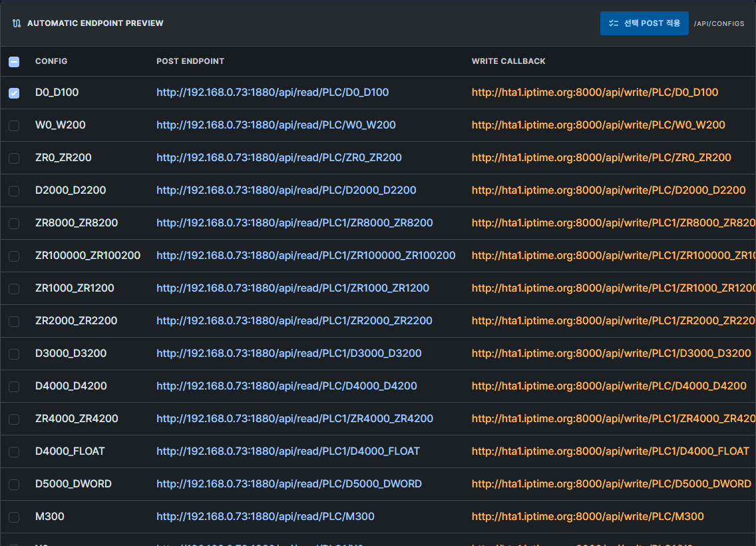Image resolution: width=756 pixels, height=546 pixels.
Task: Click the POST ENDPOINT column header
Action: (x=190, y=61)
